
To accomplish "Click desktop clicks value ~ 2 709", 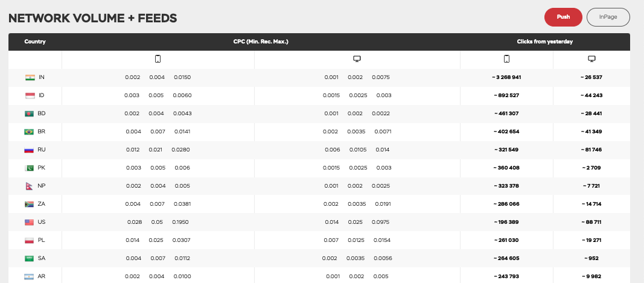I will click(591, 168).
